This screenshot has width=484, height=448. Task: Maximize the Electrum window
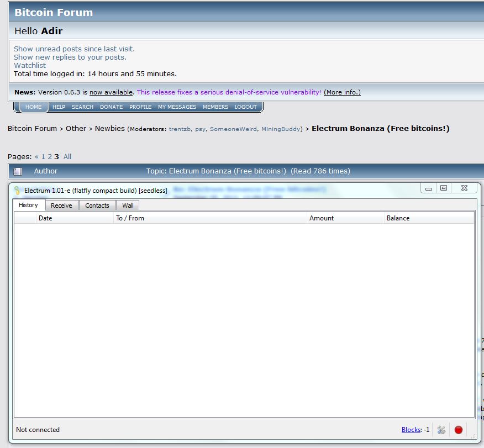click(444, 188)
